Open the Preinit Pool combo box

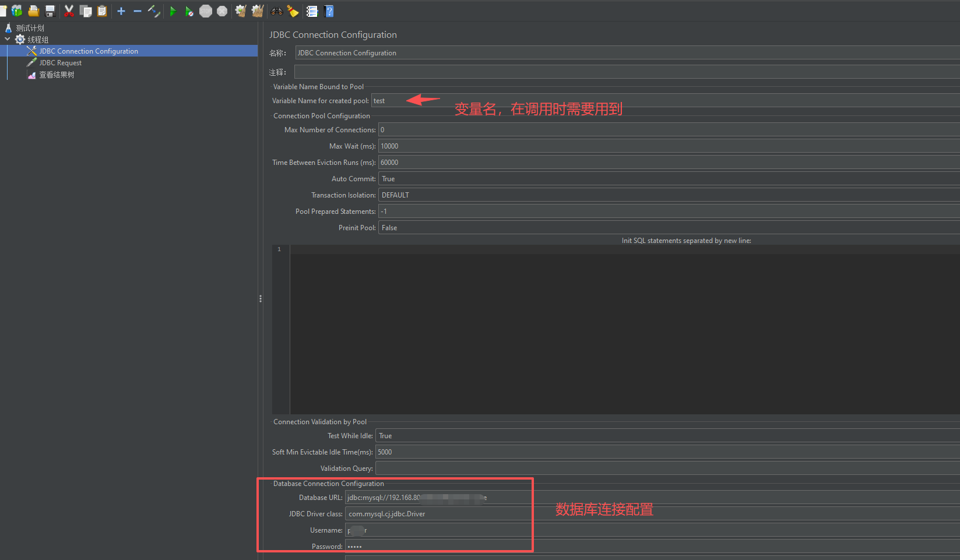(669, 228)
